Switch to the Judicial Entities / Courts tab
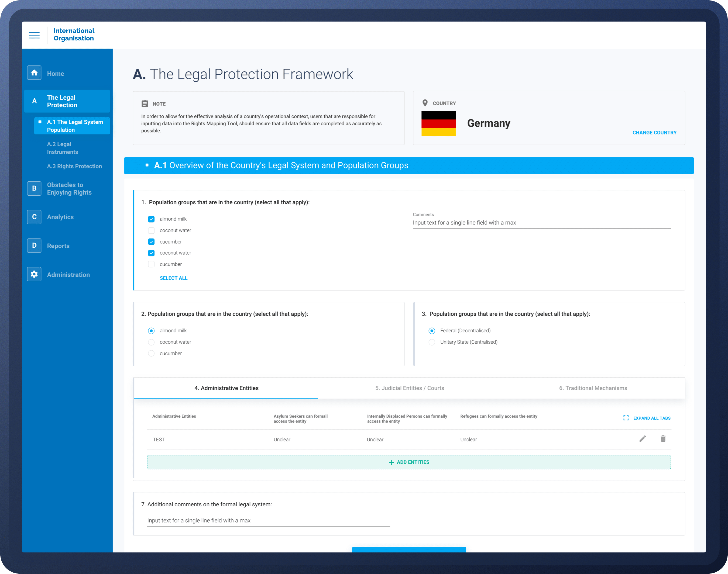Image resolution: width=728 pixels, height=574 pixels. point(409,388)
